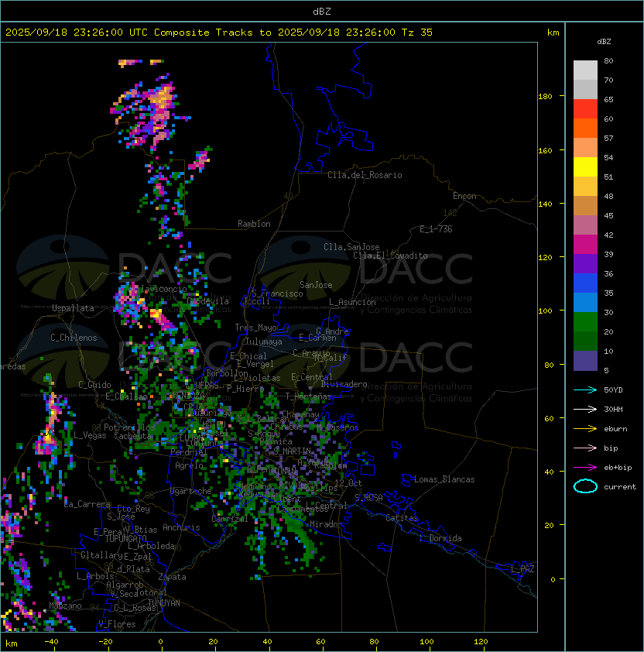644x652 pixels.
Task: Click the TUNUYAN map label
Action: pyautogui.click(x=164, y=603)
